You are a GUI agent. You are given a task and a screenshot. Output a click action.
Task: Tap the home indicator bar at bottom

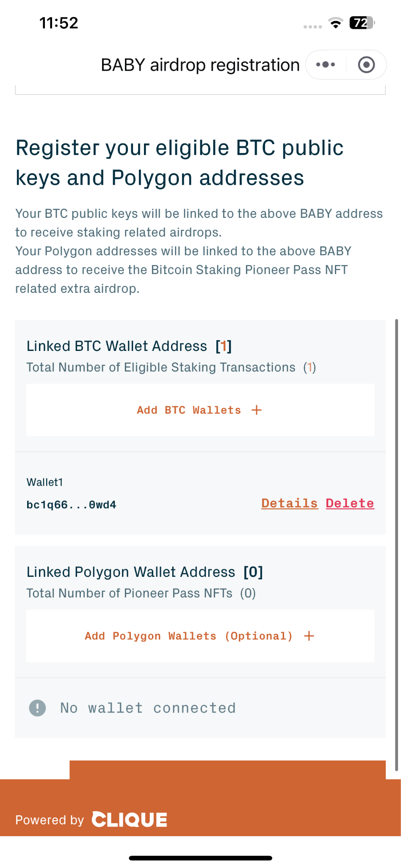tap(200, 858)
